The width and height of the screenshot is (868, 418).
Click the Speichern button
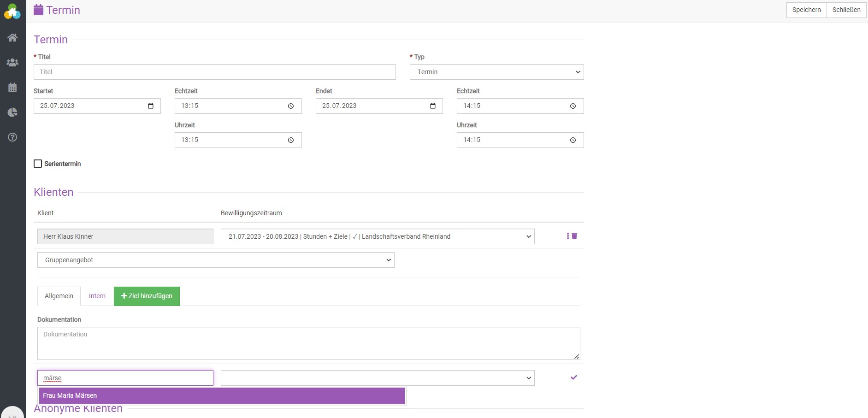(806, 10)
